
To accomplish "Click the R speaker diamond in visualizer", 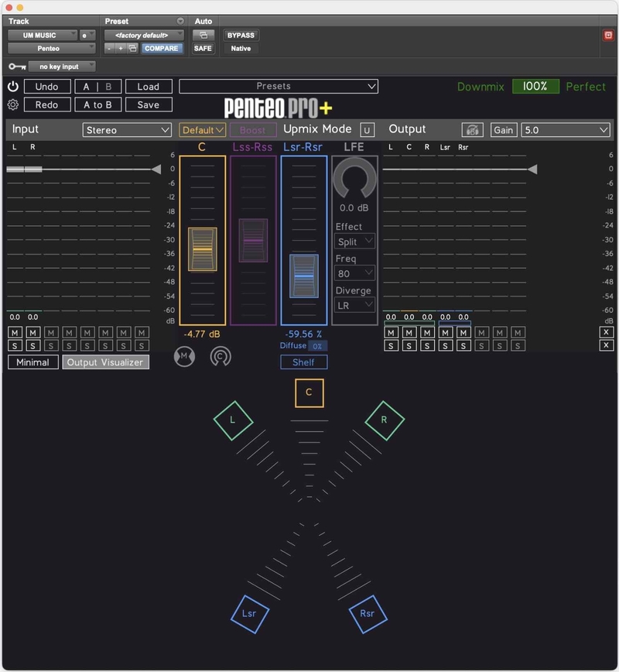I will 385,420.
